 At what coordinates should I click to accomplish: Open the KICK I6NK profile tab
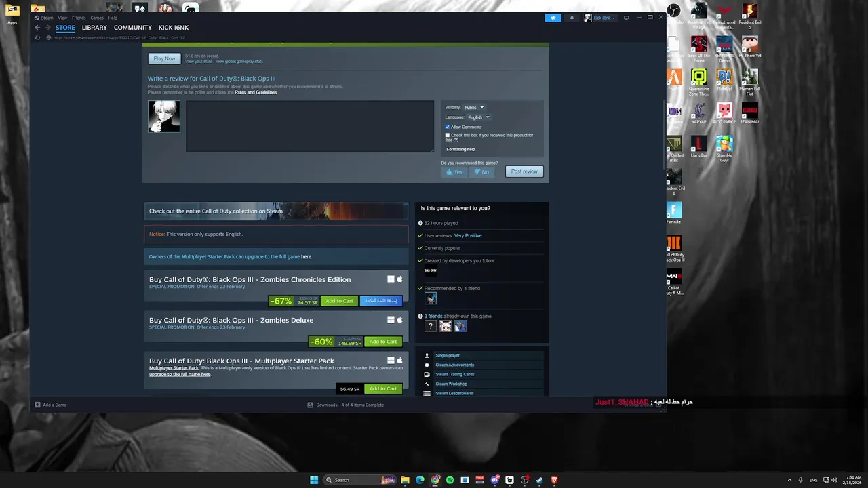[174, 28]
